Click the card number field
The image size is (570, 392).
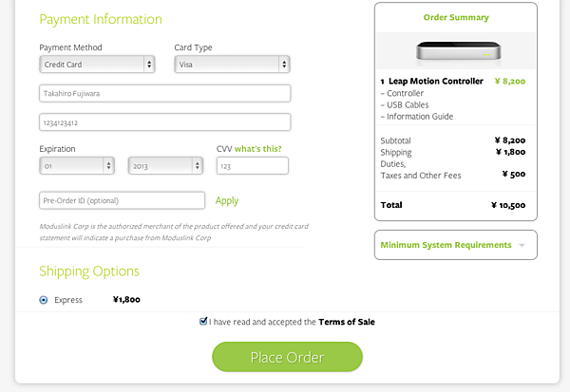[x=164, y=121]
